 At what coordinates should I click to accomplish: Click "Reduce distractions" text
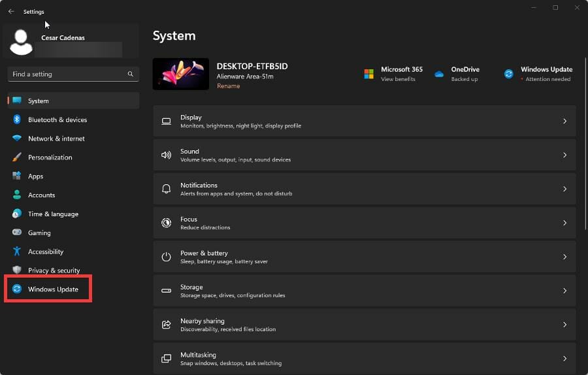(205, 227)
